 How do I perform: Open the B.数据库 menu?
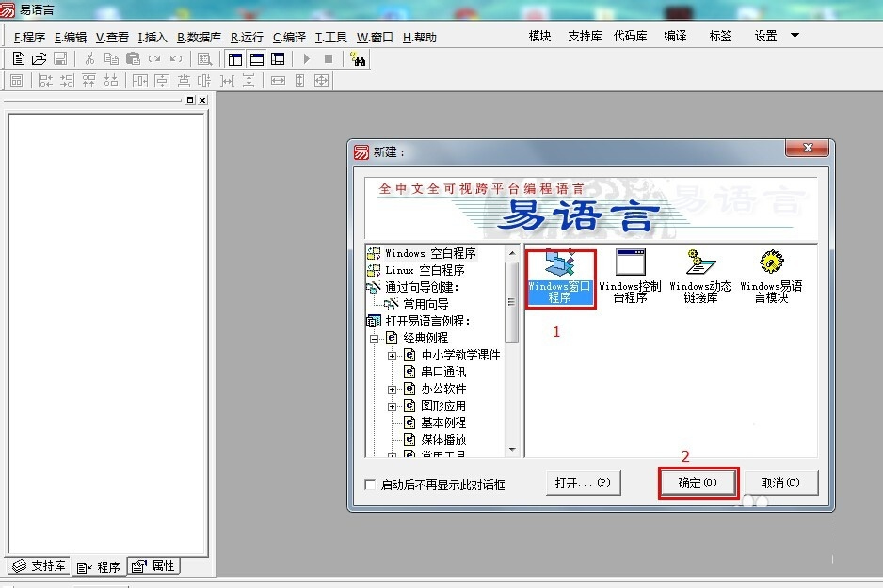[x=199, y=37]
